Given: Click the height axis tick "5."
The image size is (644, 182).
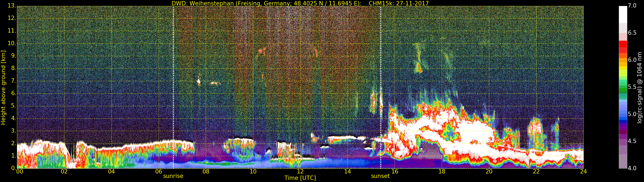Looking at the screenshot, I should tap(14, 106).
